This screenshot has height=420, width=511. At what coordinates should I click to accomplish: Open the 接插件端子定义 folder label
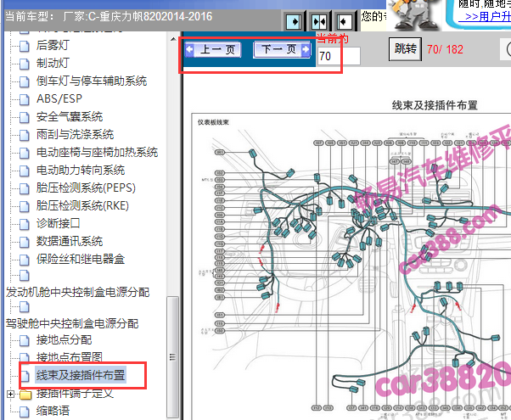(x=75, y=394)
